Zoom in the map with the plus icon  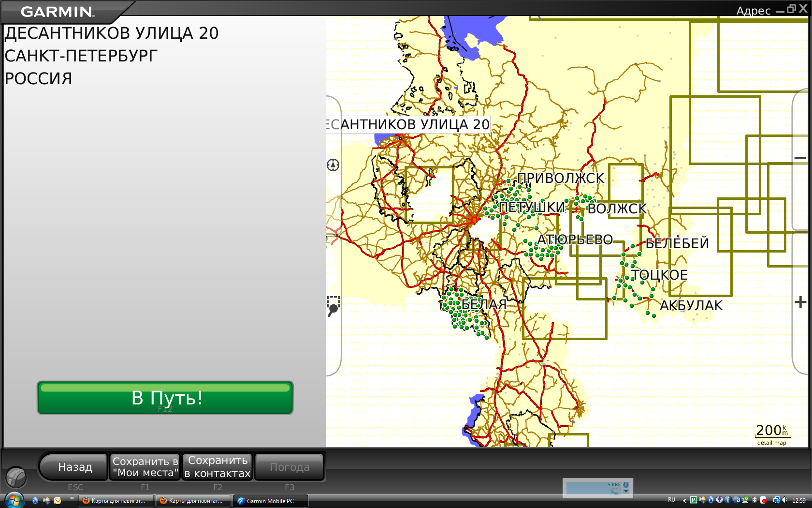pyautogui.click(x=800, y=302)
